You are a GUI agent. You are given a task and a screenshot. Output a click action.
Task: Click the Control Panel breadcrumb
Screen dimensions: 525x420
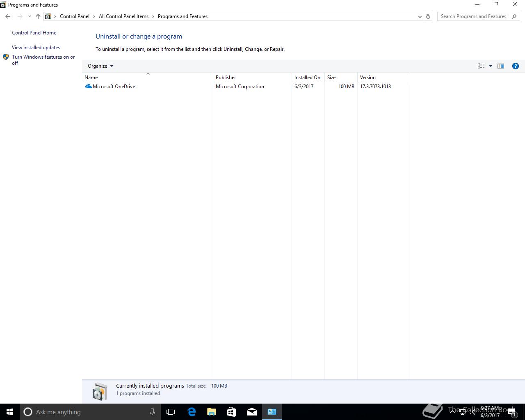click(x=75, y=16)
